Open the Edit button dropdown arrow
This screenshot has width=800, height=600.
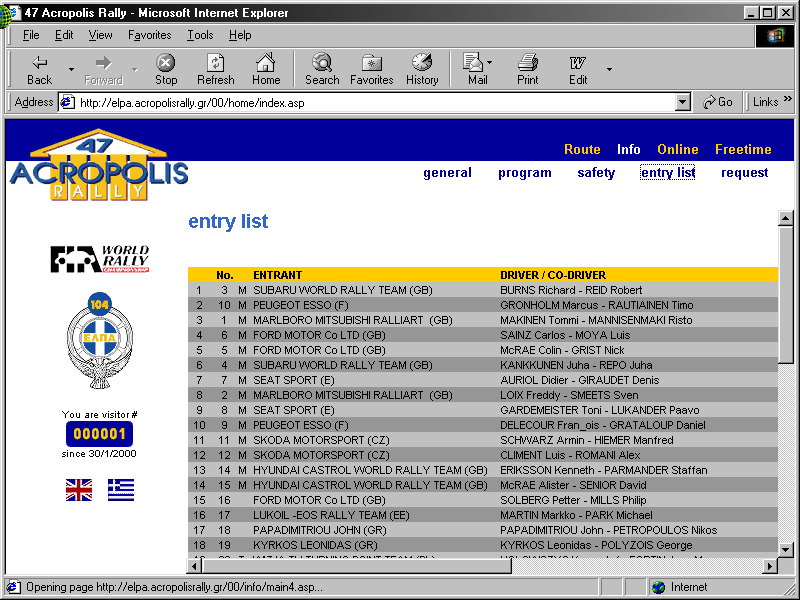609,69
